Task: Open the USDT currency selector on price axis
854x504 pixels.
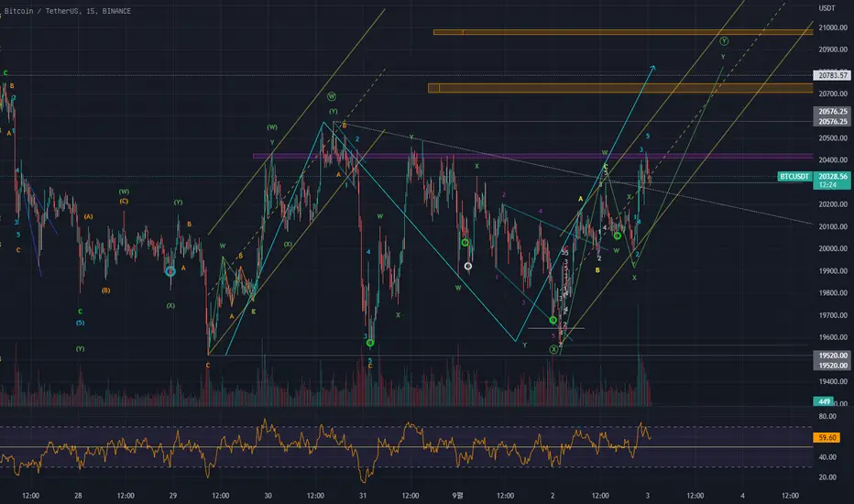Action: point(827,8)
